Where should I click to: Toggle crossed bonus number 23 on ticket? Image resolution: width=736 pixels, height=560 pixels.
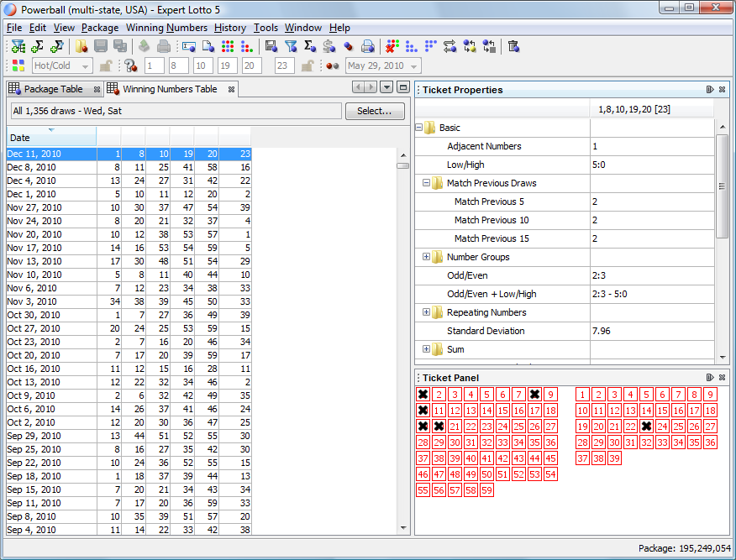tap(646, 427)
